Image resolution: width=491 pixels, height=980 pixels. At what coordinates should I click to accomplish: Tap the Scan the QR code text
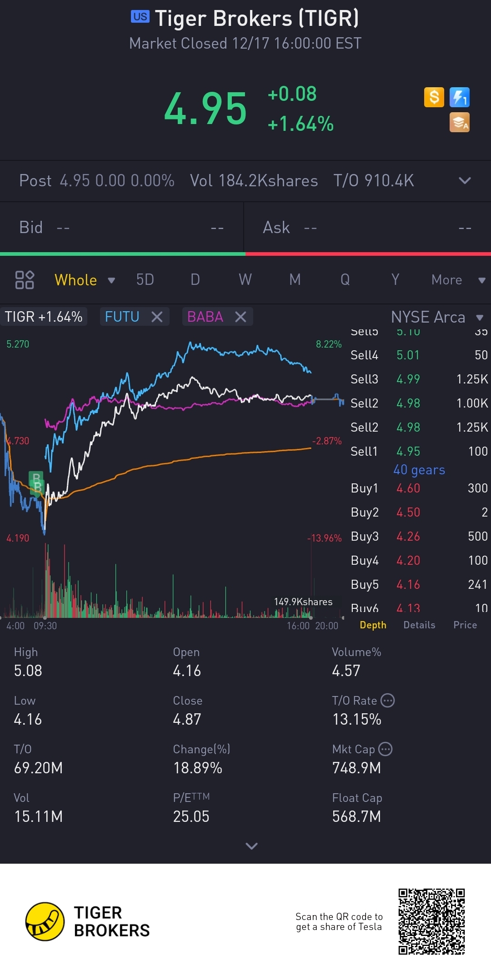tap(339, 921)
